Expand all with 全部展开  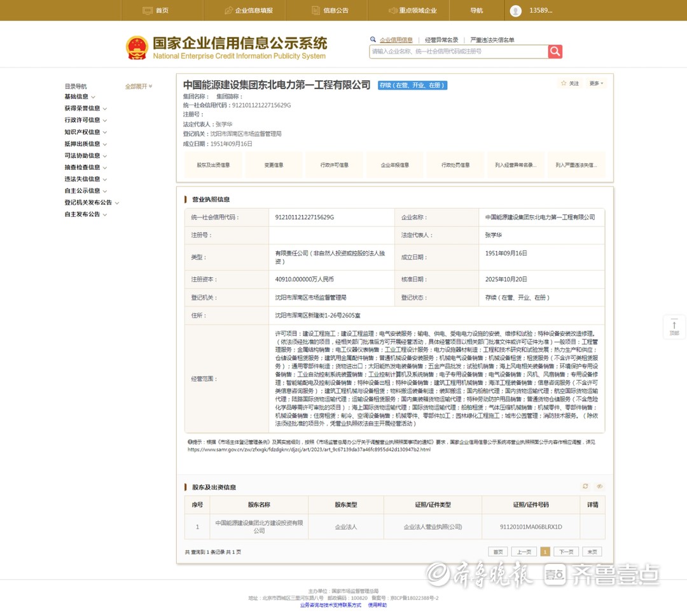(139, 87)
